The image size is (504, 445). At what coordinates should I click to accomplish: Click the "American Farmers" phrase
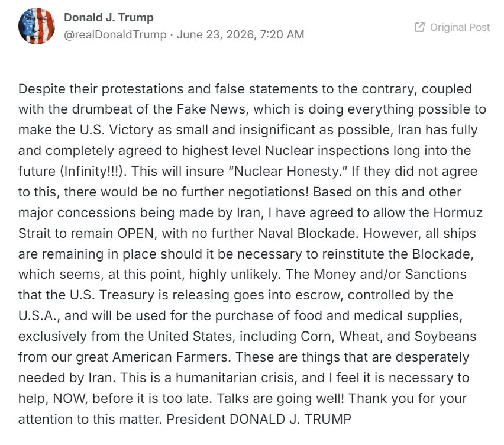pyautogui.click(x=170, y=357)
